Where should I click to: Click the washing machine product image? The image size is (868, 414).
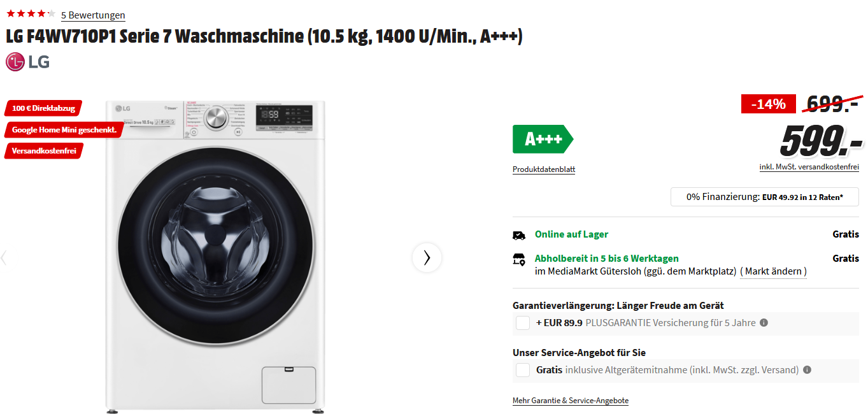(215, 255)
